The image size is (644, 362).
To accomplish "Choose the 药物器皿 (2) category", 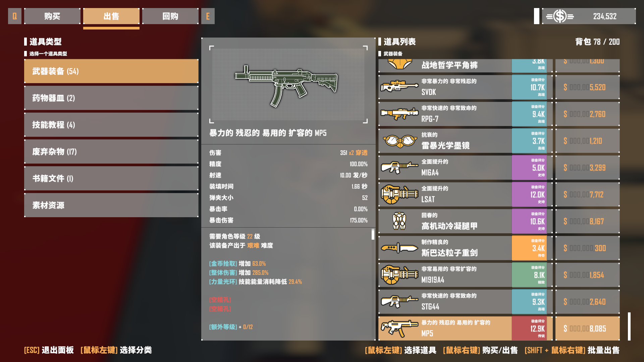I will 111,98.
